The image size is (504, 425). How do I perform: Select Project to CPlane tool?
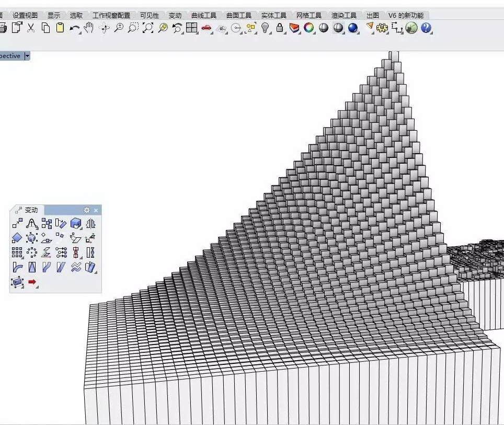coord(47,252)
